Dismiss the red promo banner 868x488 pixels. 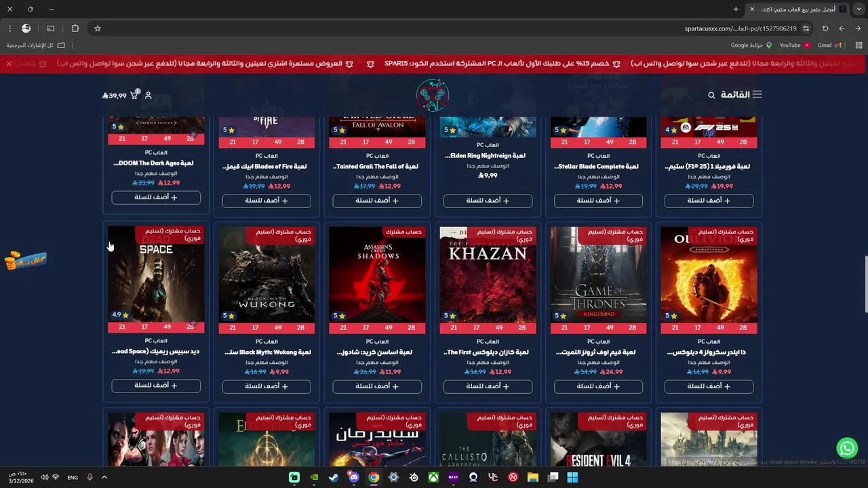(x=9, y=63)
